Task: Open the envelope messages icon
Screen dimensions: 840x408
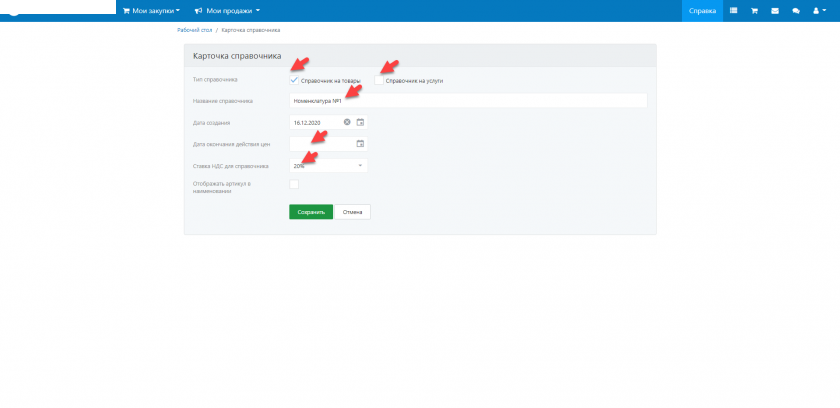Action: pyautogui.click(x=775, y=10)
